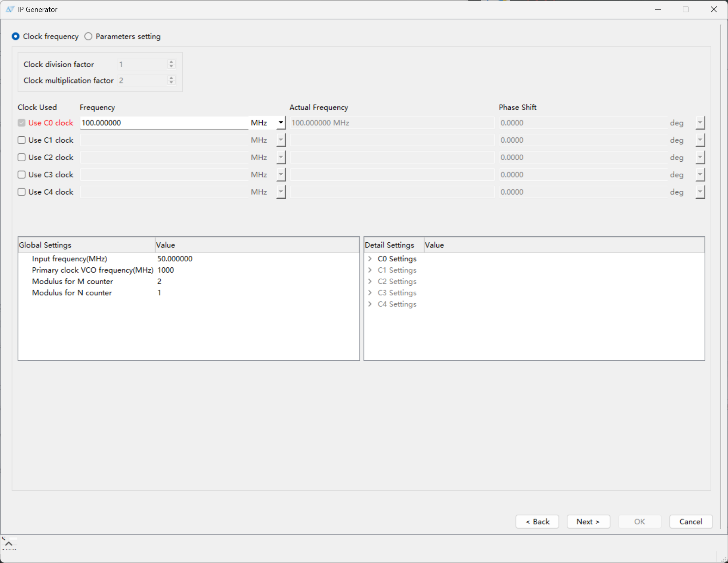Viewport: 728px width, 563px height.
Task: Expand the C0 Settings tree node
Action: pos(370,259)
